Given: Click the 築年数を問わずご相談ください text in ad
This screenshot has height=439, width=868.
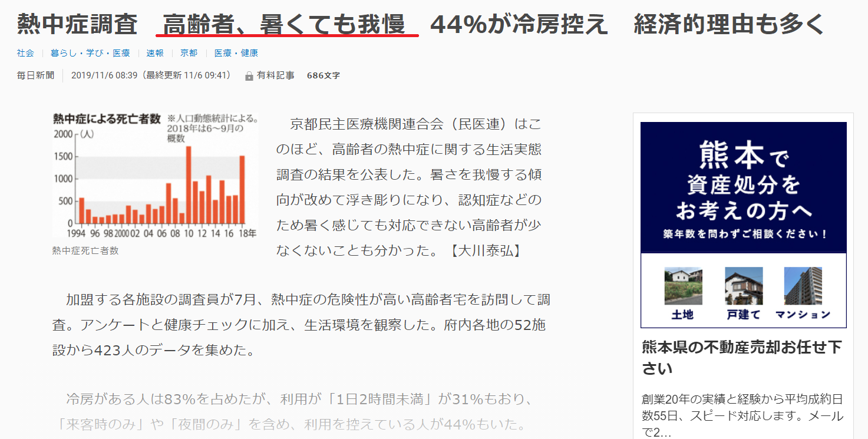Looking at the screenshot, I should 744,234.
